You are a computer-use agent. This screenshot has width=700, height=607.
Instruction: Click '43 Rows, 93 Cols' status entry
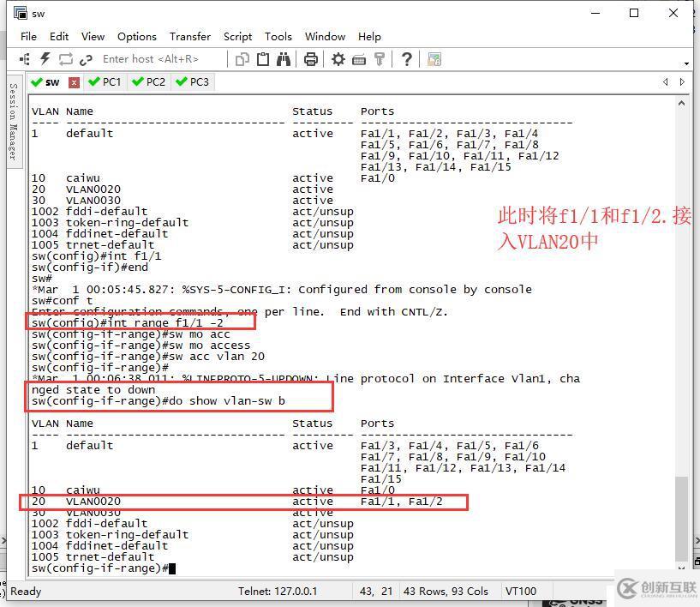coord(446,592)
